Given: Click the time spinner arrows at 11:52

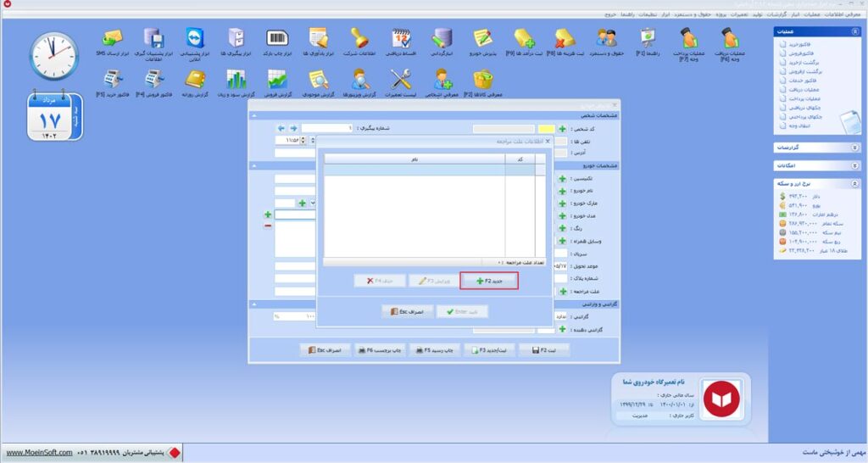Looking at the screenshot, I should click(303, 141).
